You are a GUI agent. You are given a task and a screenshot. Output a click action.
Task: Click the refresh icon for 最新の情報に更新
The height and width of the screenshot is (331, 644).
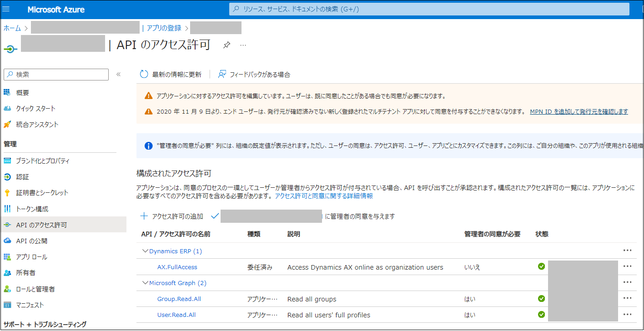pyautogui.click(x=144, y=74)
